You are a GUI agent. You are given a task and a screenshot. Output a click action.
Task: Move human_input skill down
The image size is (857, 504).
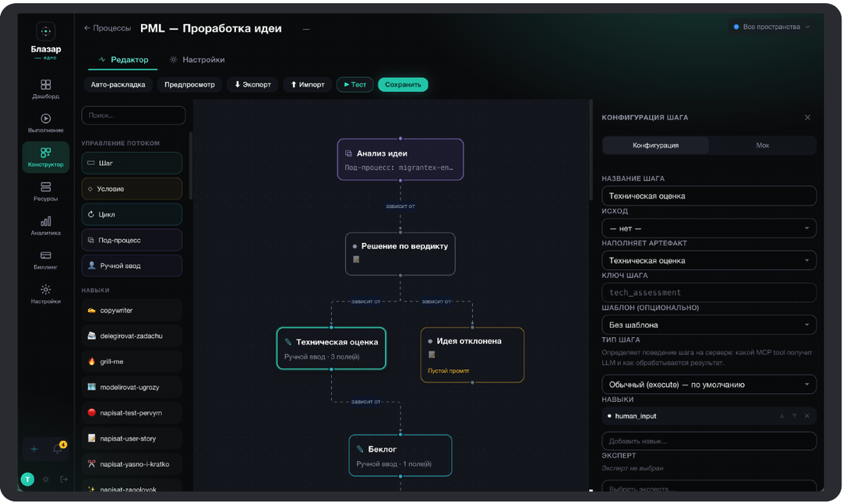(x=794, y=416)
